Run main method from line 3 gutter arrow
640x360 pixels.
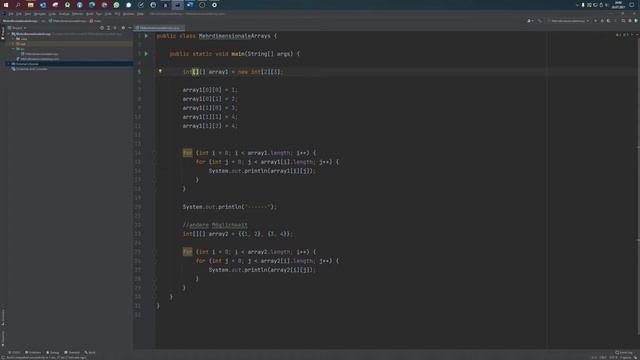146,53
